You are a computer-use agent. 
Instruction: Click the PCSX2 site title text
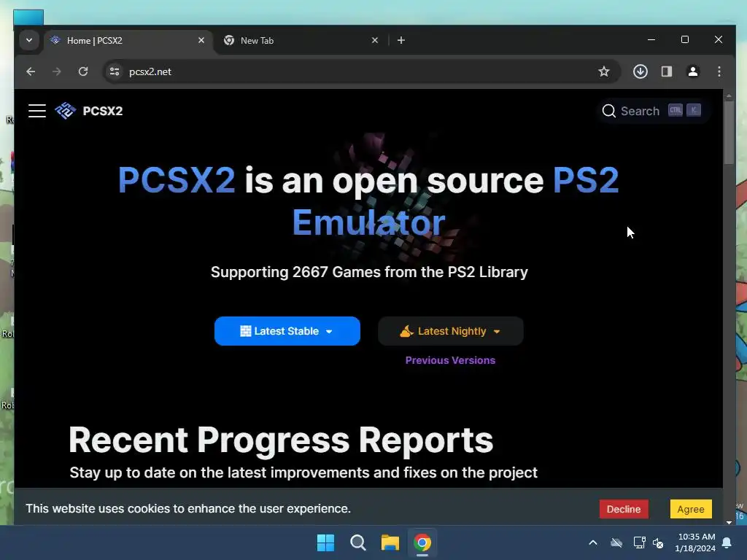[103, 111]
